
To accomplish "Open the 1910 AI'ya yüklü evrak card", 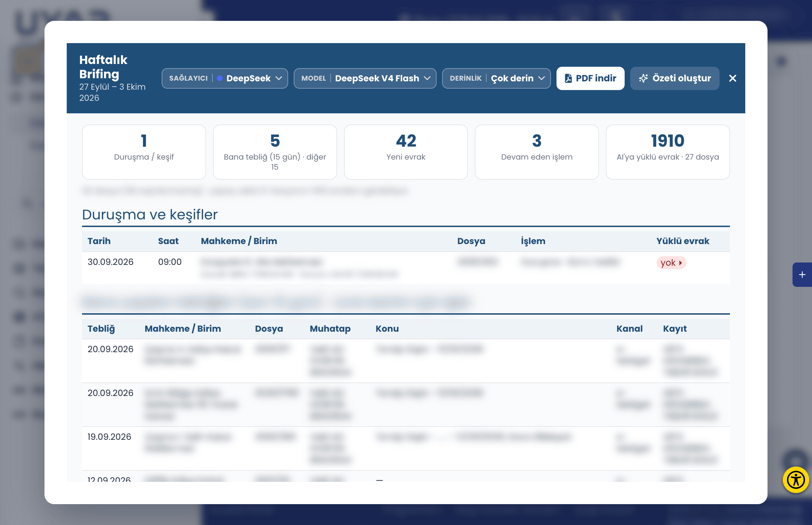I will tap(667, 152).
